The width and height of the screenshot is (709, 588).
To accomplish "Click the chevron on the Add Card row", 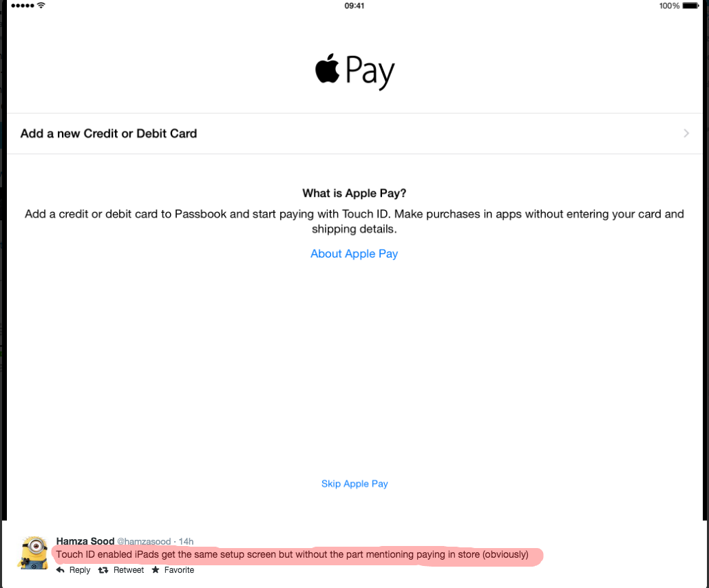I will click(x=686, y=134).
